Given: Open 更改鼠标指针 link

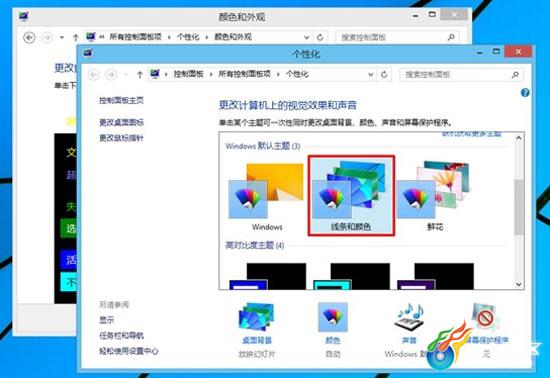Looking at the screenshot, I should (x=121, y=138).
